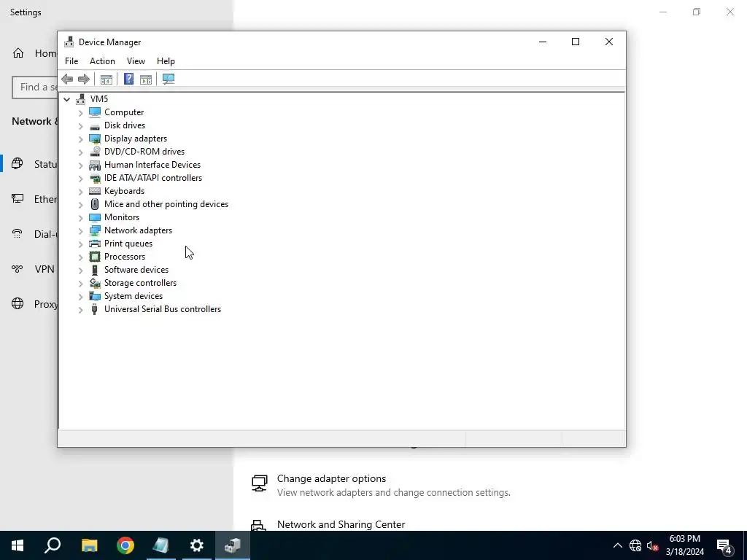Expand the Network adapters node
This screenshot has width=747, height=560.
point(80,231)
